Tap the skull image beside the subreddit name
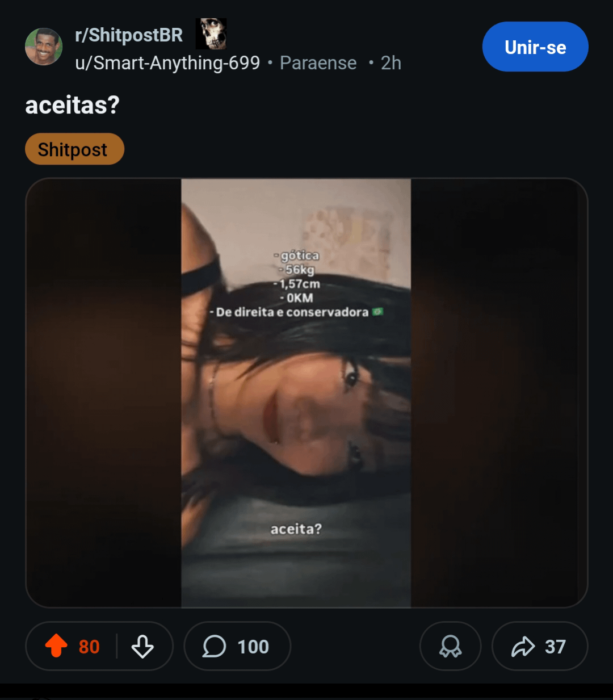This screenshot has height=700, width=613. pyautogui.click(x=211, y=34)
